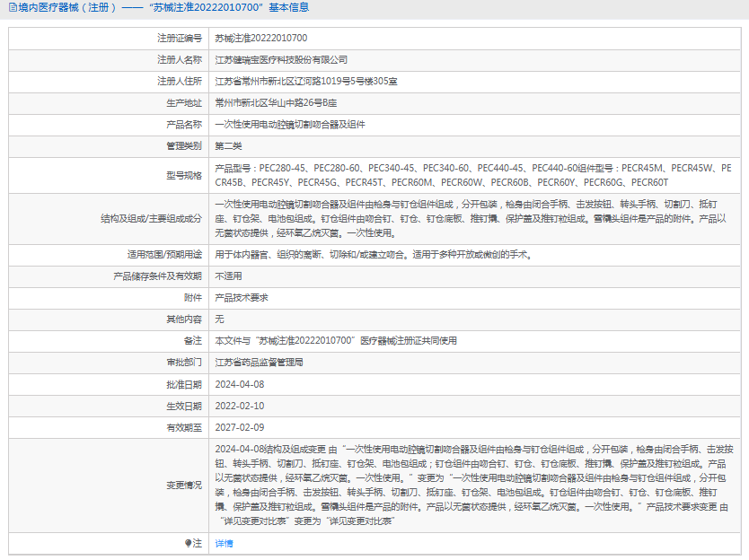Screen dimensions: 749x560
Task: Select the 适用范围/预期用途 label
Action: pyautogui.click(x=164, y=255)
